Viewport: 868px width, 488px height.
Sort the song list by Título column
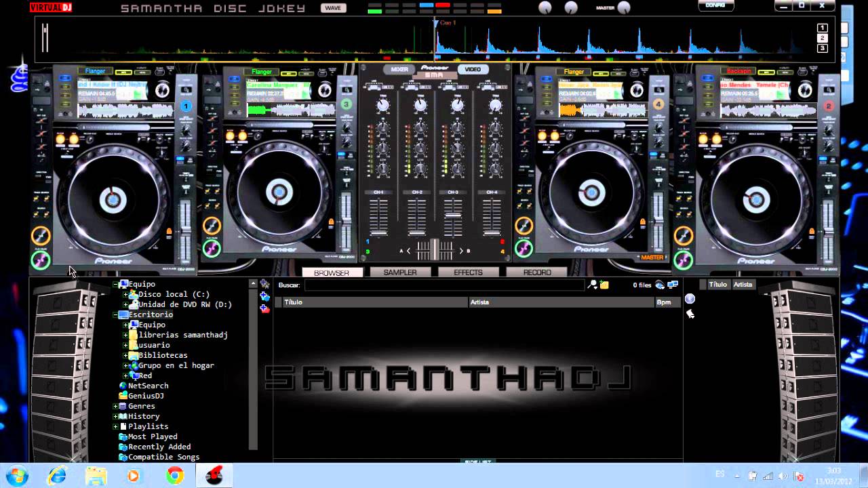tap(375, 302)
